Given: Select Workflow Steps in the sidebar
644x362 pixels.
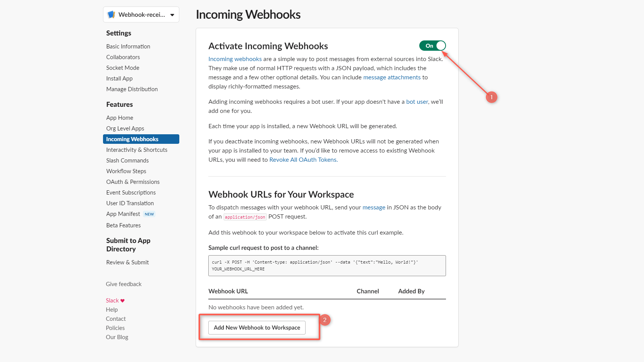Looking at the screenshot, I should 126,171.
